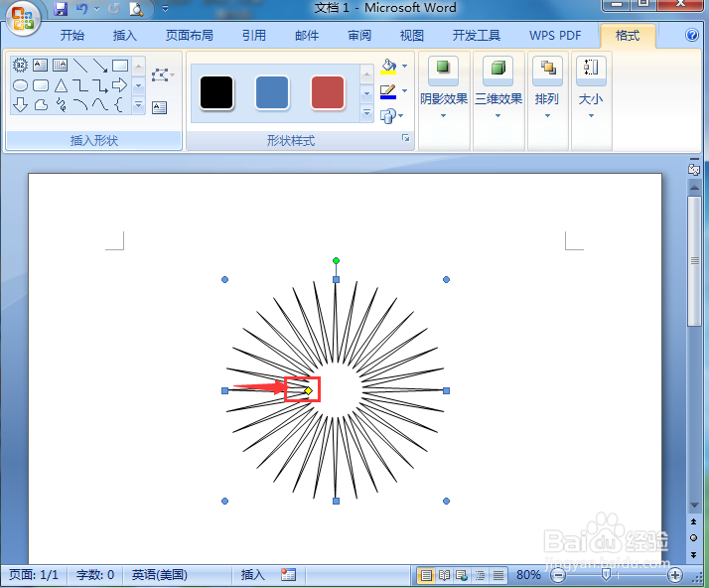Switch to Web Layout view
This screenshot has width=709, height=588.
pos(462,575)
